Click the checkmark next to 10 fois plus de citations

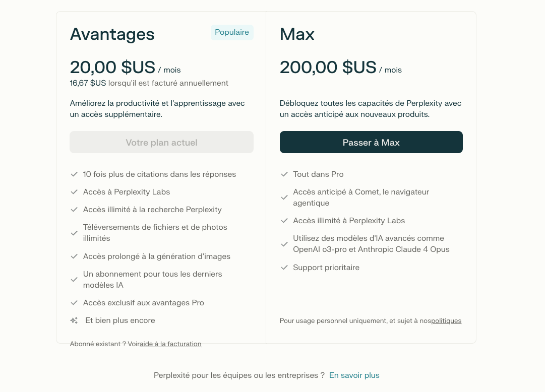[74, 174]
